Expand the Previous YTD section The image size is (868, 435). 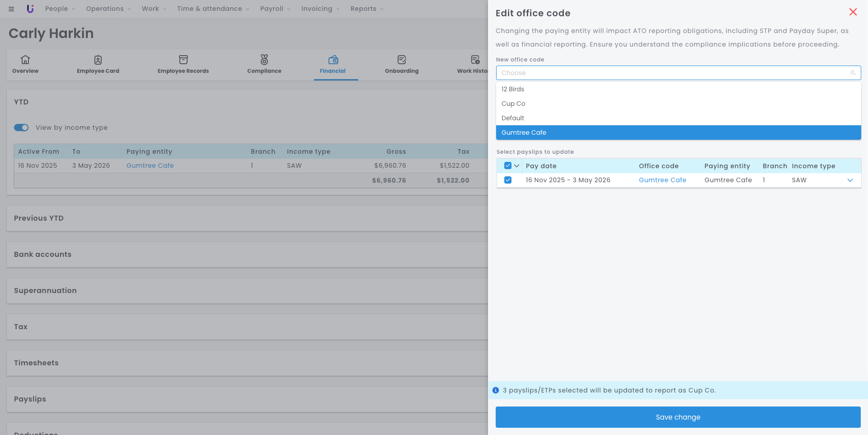(x=247, y=218)
